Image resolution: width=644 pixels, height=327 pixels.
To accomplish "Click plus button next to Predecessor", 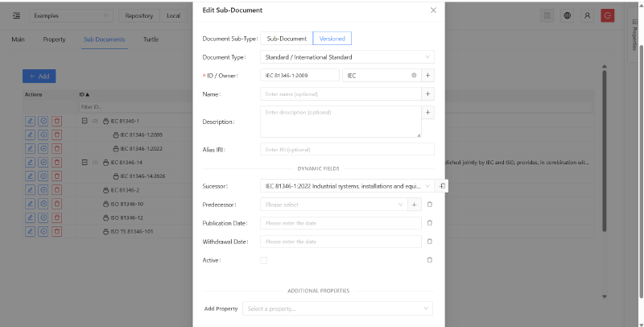I will click(415, 205).
